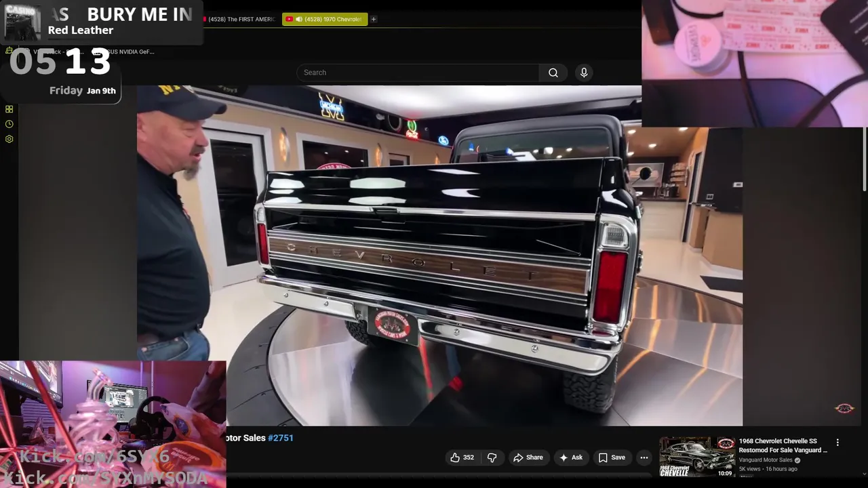Click the 'Red Leather' song title
Screen dimensions: 868x488
tap(81, 30)
